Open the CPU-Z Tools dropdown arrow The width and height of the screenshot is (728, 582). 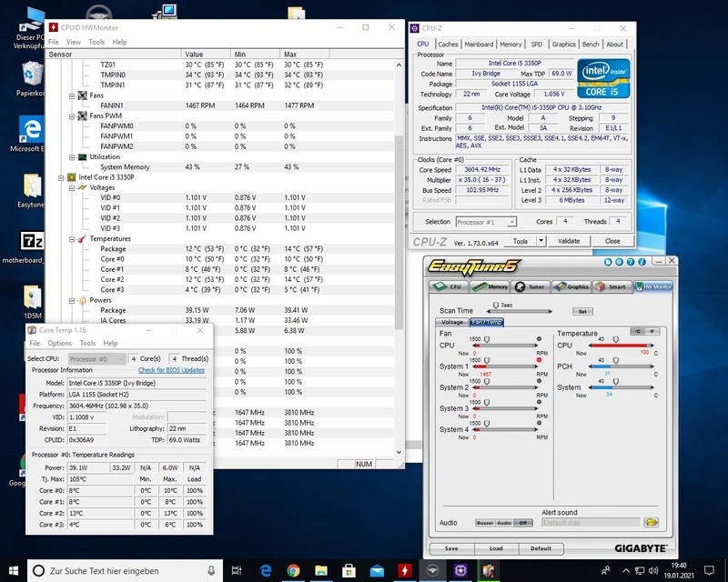point(541,241)
